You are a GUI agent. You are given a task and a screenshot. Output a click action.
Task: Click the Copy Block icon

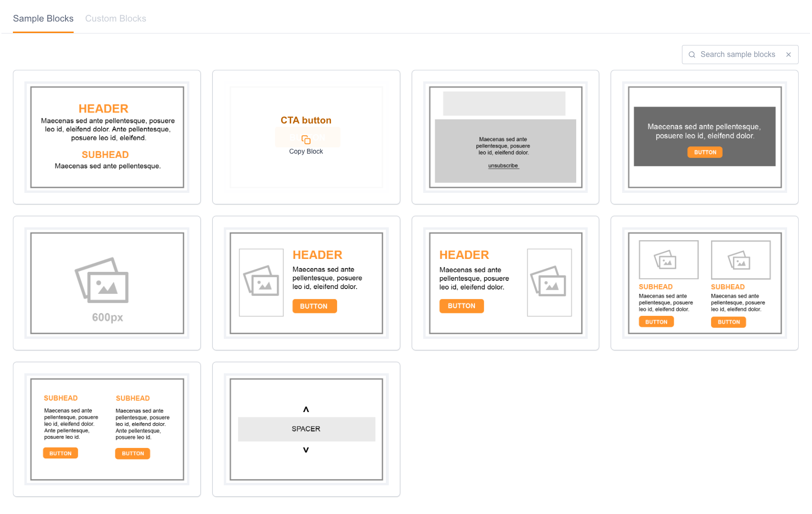pyautogui.click(x=306, y=140)
